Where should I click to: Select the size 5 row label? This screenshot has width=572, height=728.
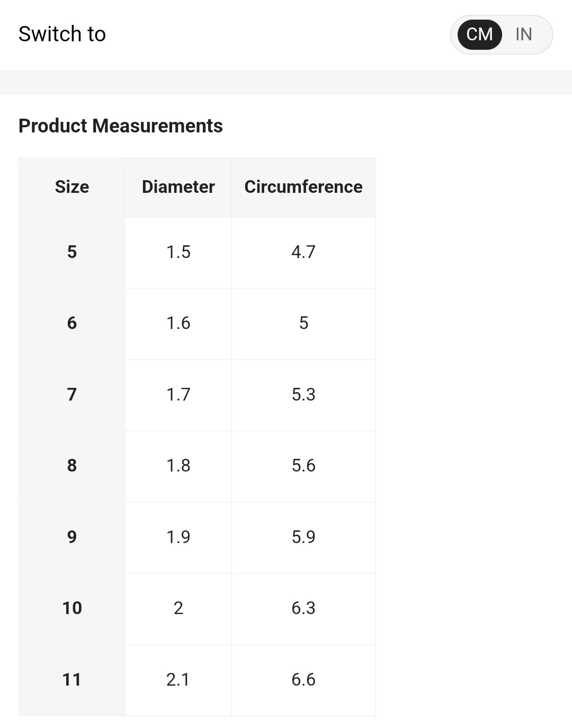tap(72, 252)
